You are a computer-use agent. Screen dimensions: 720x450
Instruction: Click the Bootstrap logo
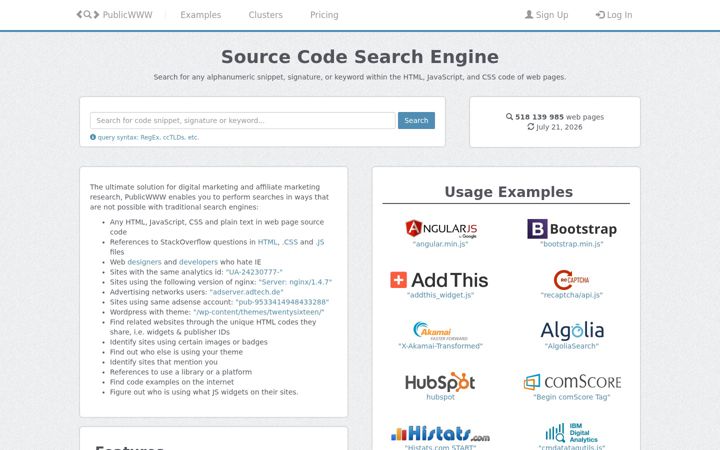click(572, 229)
